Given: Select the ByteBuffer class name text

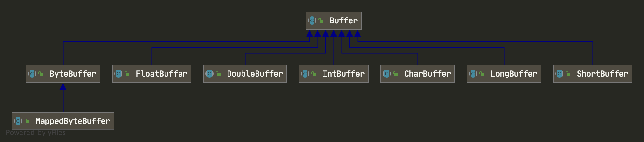Looking at the screenshot, I should pos(73,74).
